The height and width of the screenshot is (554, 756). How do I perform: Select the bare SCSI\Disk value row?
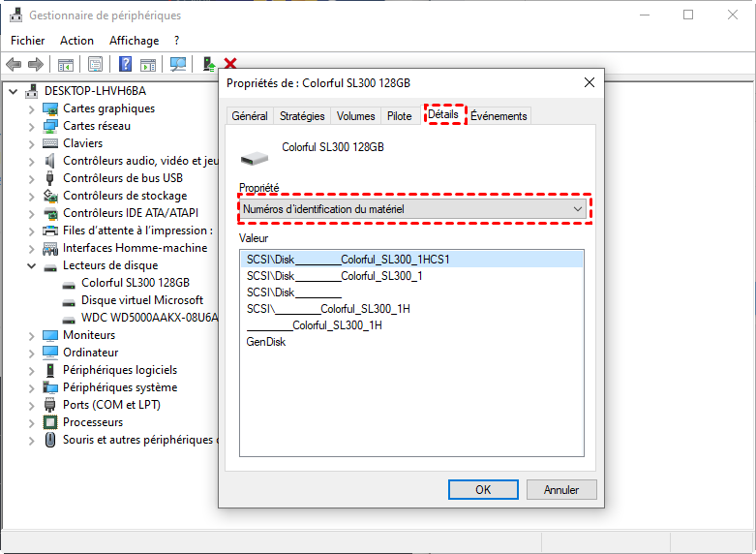point(411,292)
